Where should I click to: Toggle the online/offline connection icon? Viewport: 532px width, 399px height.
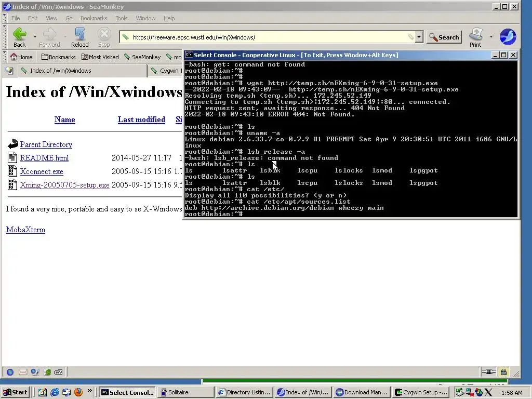point(488,372)
